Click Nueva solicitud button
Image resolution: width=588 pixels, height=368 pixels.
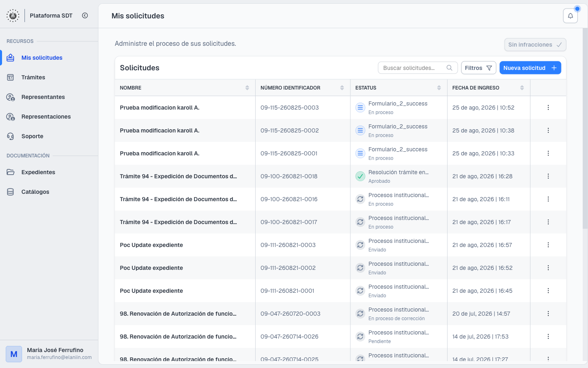coord(530,68)
